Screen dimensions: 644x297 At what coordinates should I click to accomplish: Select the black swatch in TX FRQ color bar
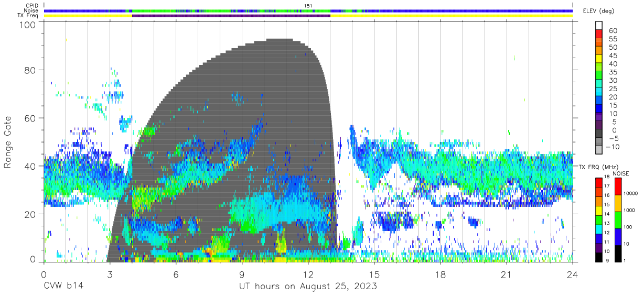(x=598, y=257)
